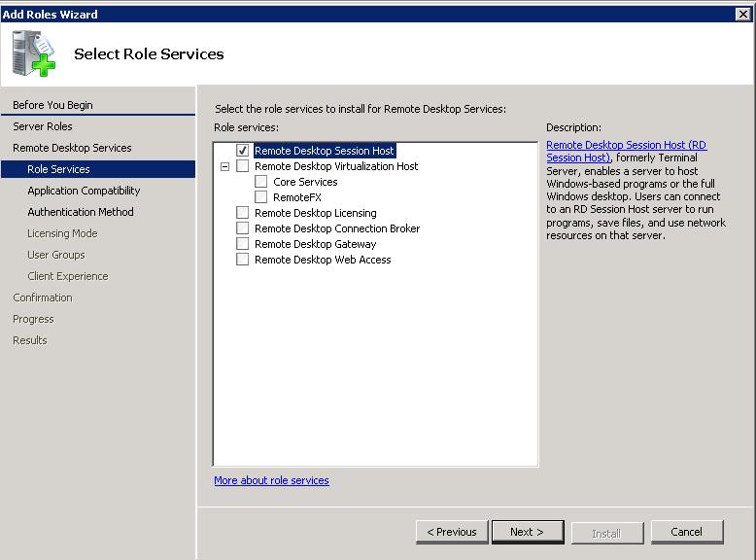Enable Remote Desktop Licensing role service
Image resolution: width=756 pixels, height=560 pixels.
[x=243, y=213]
